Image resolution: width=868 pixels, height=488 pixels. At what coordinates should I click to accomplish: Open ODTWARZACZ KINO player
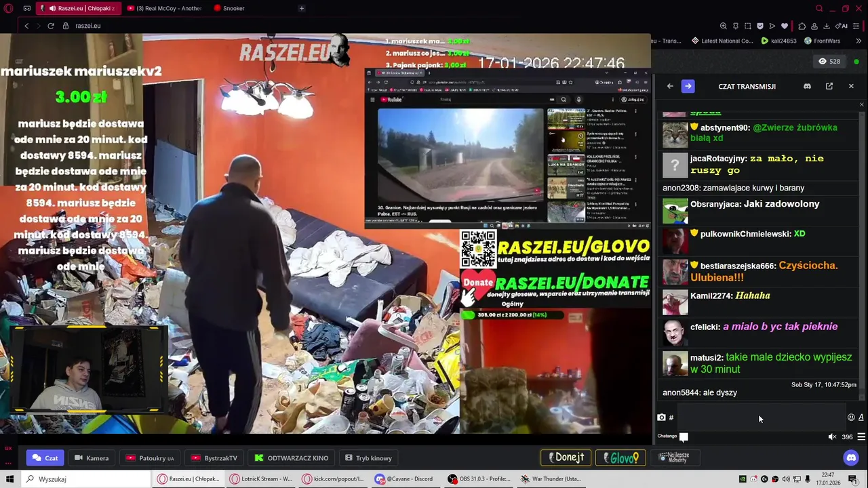[292, 458]
